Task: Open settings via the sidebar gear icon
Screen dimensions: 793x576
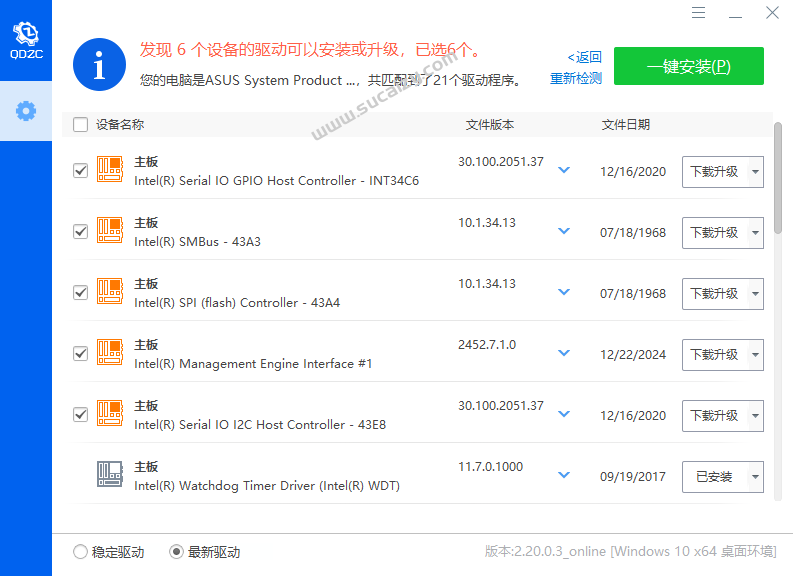Action: coord(25,111)
